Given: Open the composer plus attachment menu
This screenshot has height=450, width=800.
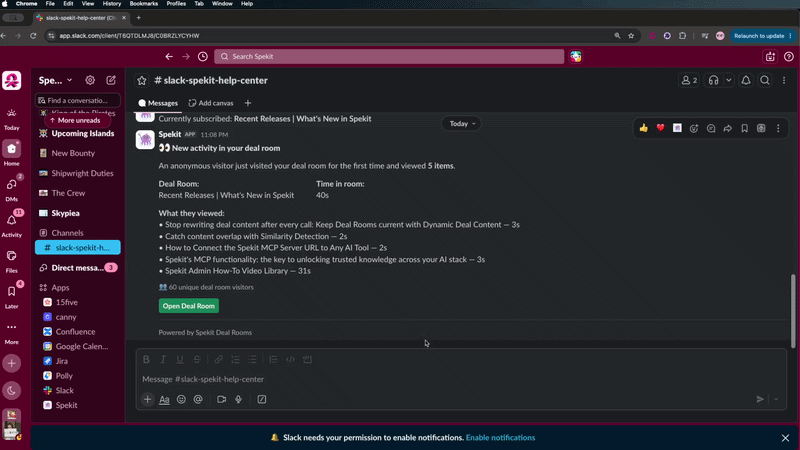Looking at the screenshot, I should point(147,399).
